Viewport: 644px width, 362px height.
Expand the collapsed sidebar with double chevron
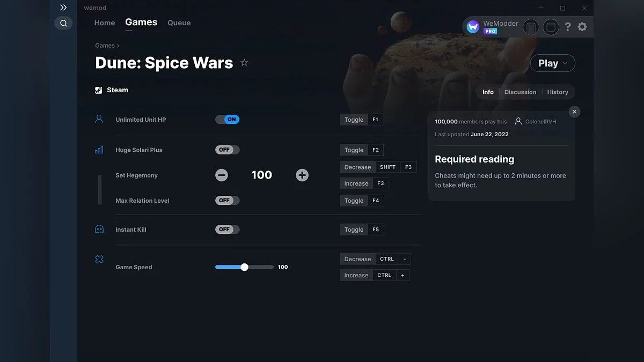point(63,8)
